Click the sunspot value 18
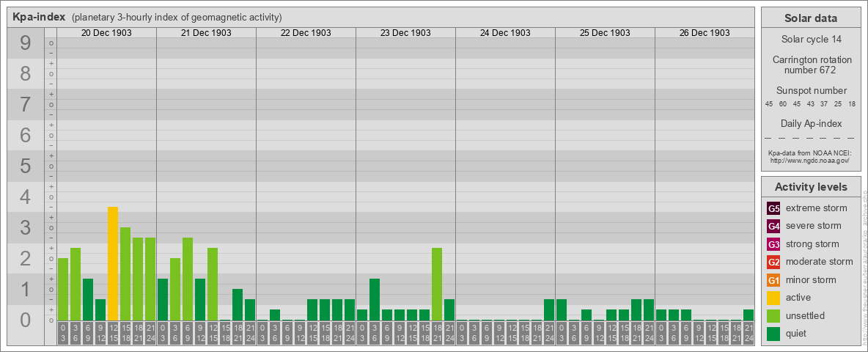Image resolution: width=868 pixels, height=352 pixels. point(852,104)
